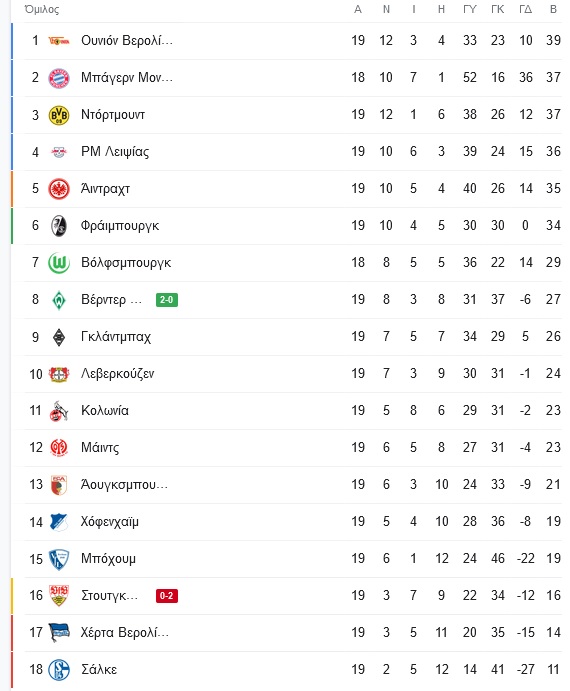This screenshot has width=570, height=691.
Task: Select the Dortmund BVB yellow badge
Action: [59, 115]
